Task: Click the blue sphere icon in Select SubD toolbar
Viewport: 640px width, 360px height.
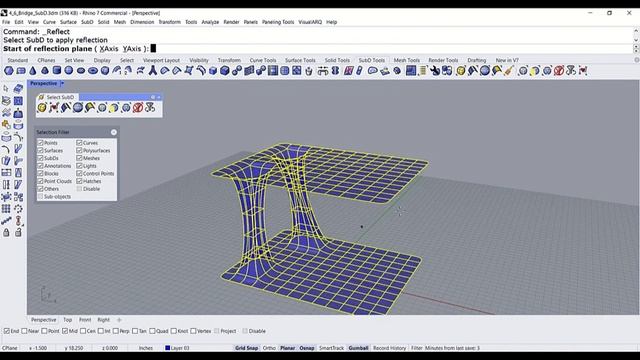Action: click(78, 107)
